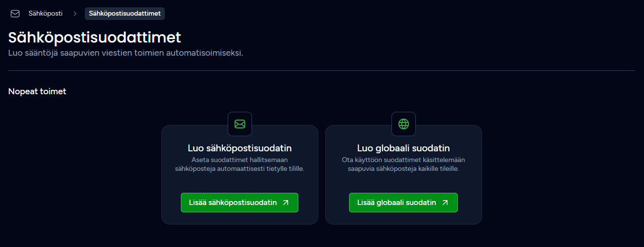Click the breadcrumb chevron separator arrow
Image resolution: width=644 pixels, height=247 pixels.
75,14
